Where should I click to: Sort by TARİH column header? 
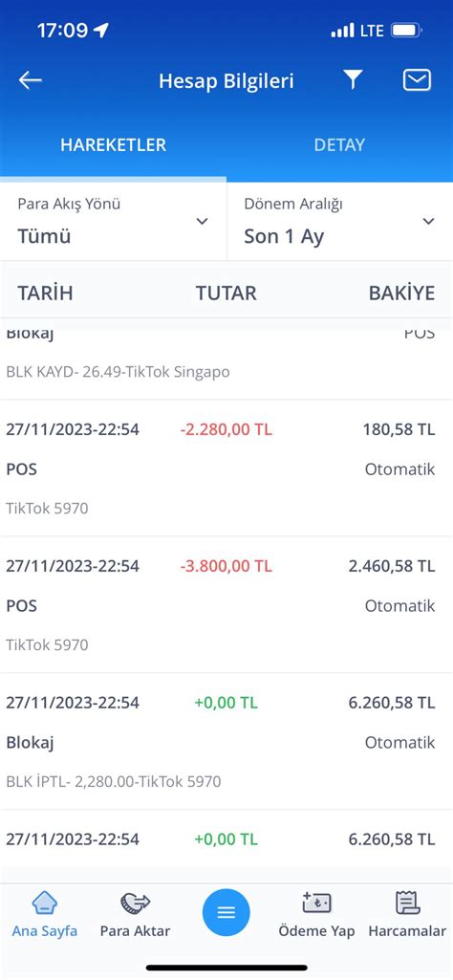(x=45, y=293)
